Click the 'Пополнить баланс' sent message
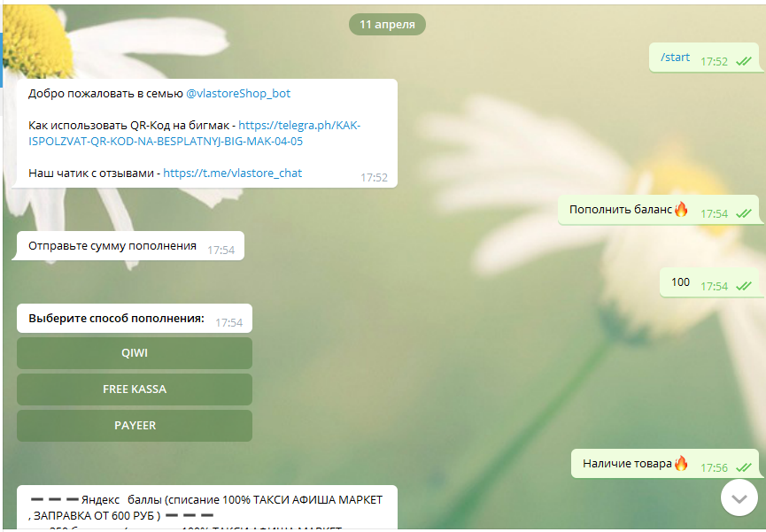 click(x=660, y=210)
